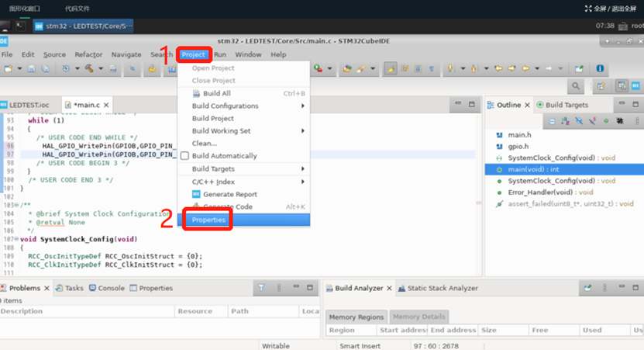Open dropdown arrow beside hammer Build icon
The width and height of the screenshot is (644, 350).
tap(101, 69)
